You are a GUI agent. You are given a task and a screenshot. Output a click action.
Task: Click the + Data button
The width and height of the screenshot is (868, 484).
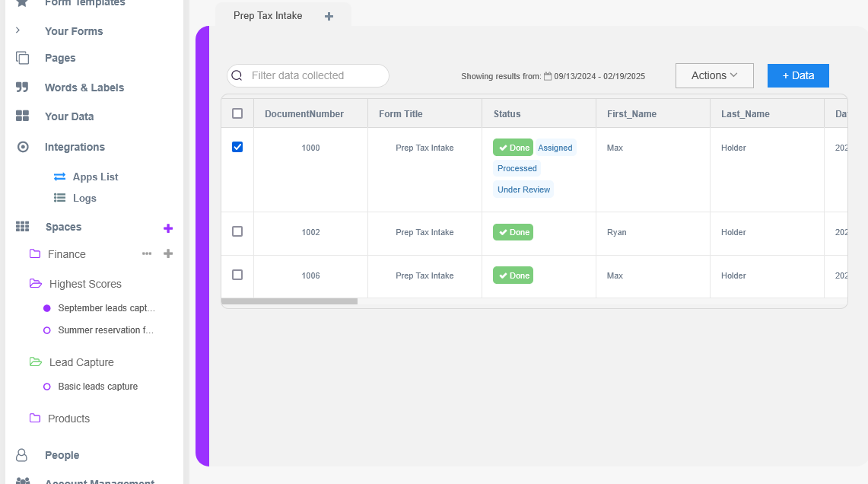pos(798,75)
